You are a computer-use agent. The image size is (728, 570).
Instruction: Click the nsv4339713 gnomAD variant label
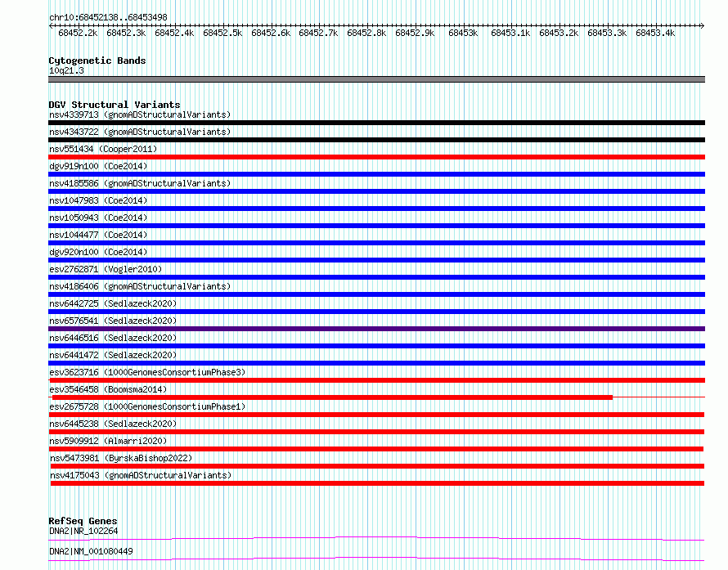pyautogui.click(x=140, y=114)
